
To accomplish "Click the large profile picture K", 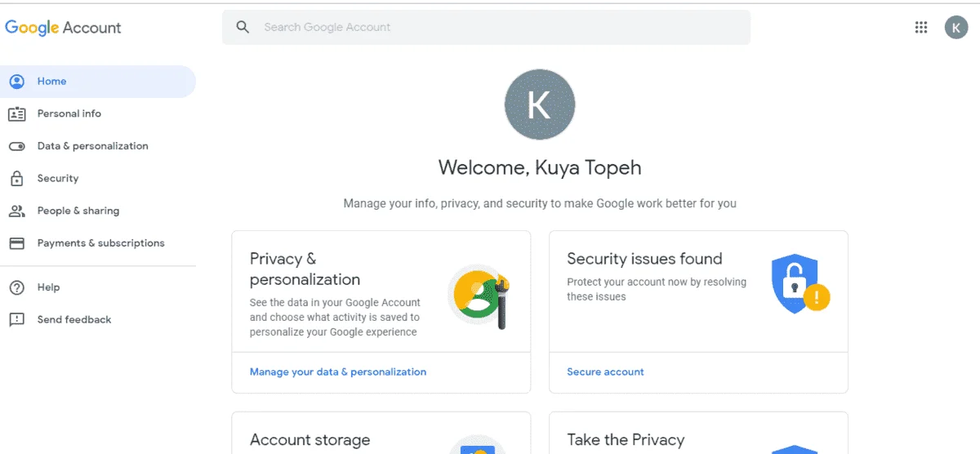I will tap(540, 105).
